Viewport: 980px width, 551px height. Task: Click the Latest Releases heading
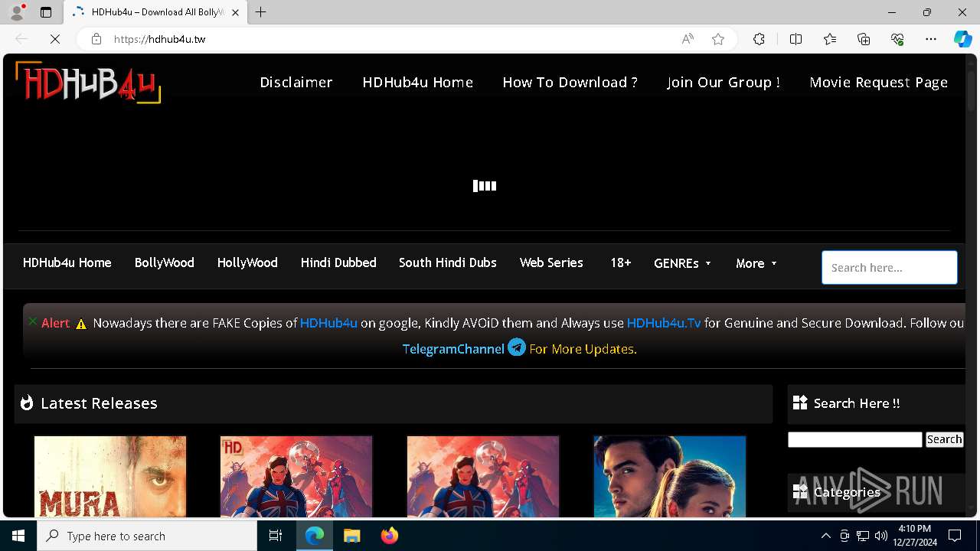tap(99, 403)
